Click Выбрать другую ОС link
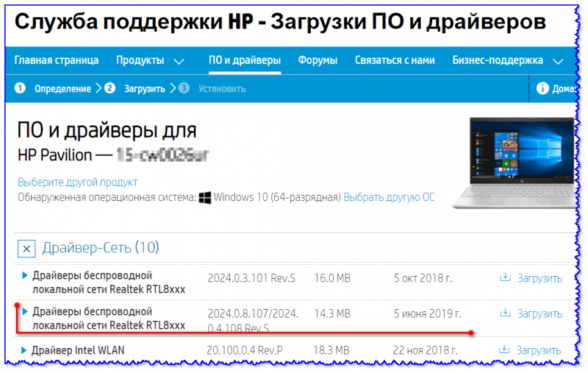Screen dimensions: 588x373 (389, 197)
